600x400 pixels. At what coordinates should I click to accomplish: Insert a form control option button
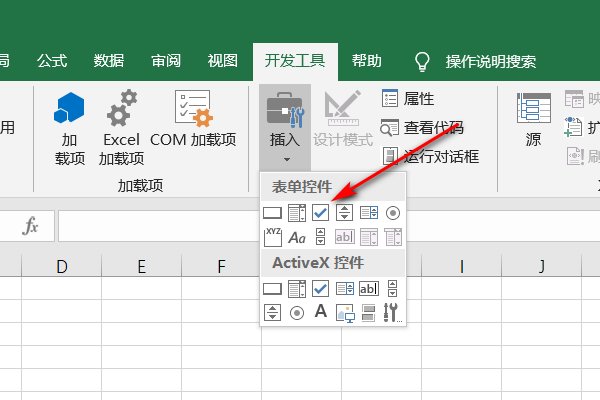393,213
